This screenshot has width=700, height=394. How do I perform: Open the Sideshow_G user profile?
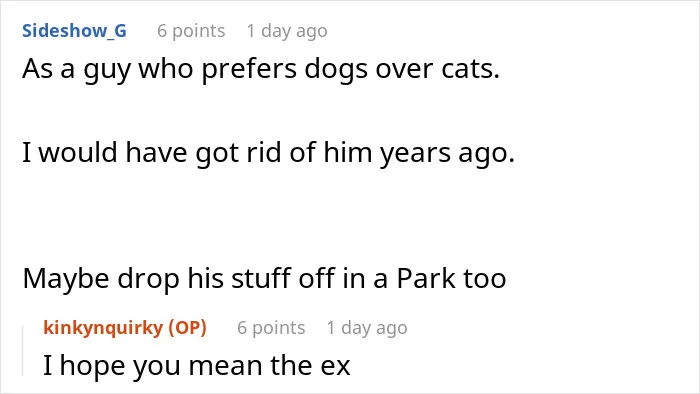(75, 31)
